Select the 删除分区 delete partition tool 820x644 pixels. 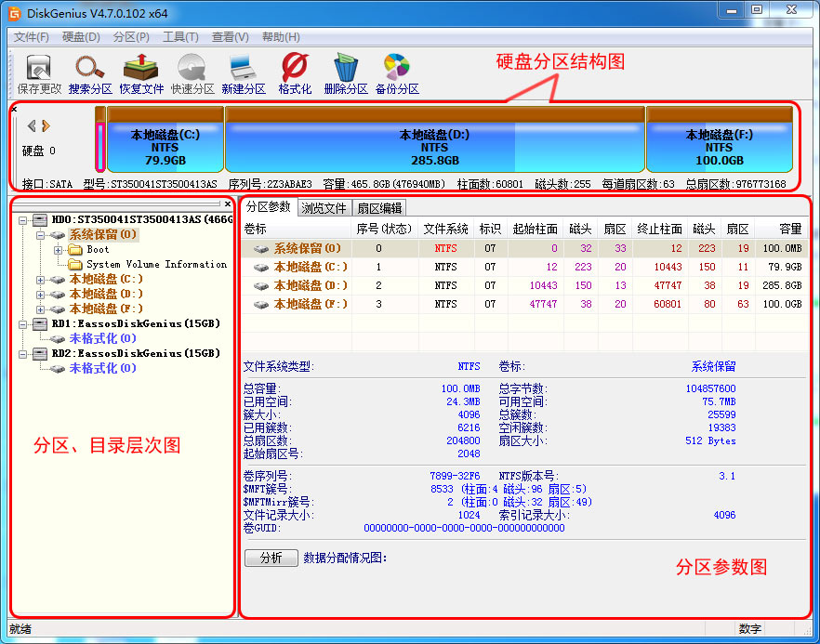click(x=345, y=72)
